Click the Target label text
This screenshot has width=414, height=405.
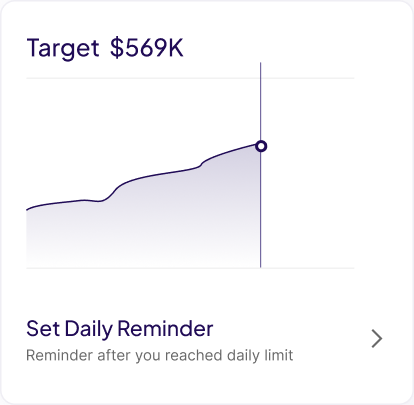[x=63, y=49]
